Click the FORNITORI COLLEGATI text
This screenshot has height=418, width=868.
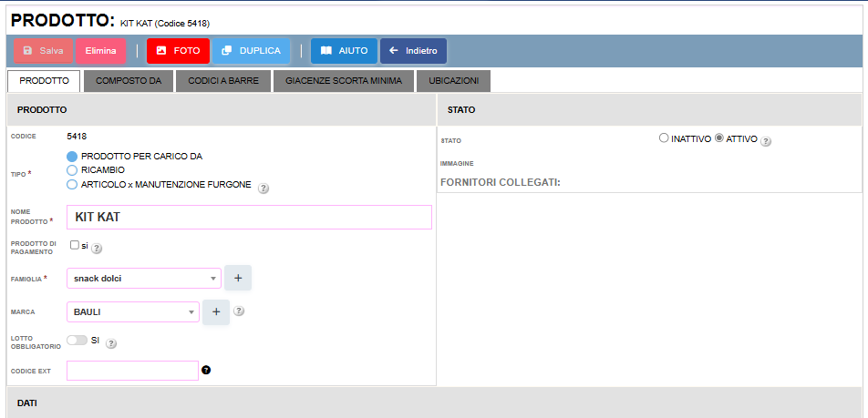point(501,182)
